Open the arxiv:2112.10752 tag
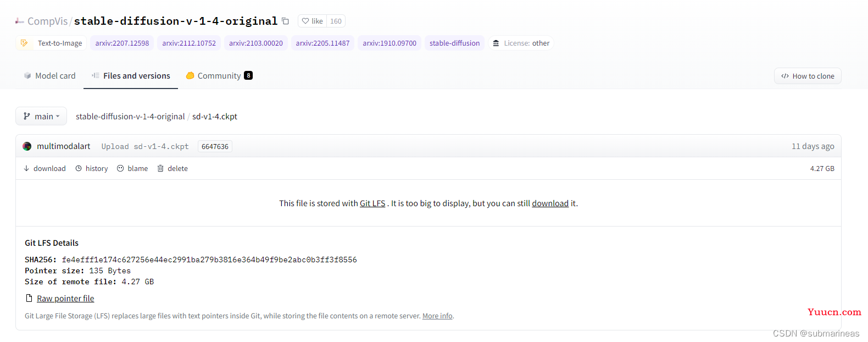Viewport: 868px width, 342px height. (189, 43)
